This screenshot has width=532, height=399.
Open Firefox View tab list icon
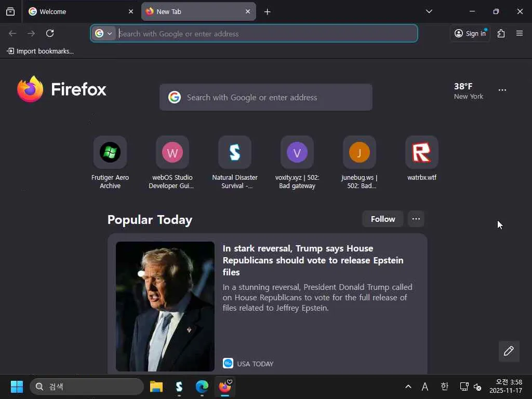[10, 11]
